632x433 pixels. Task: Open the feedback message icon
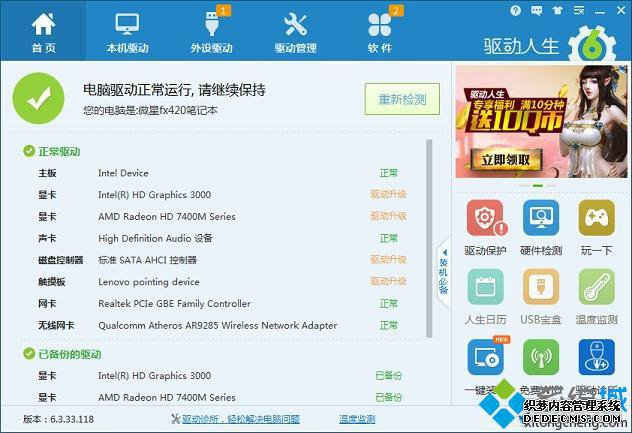click(x=536, y=11)
